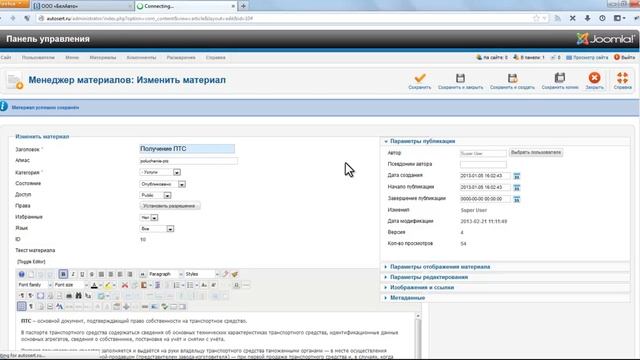Open the Меню menu item

coord(72,58)
